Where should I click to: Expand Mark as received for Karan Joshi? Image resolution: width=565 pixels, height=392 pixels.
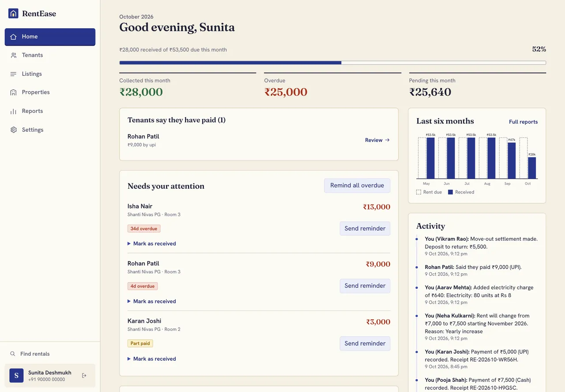pos(151,359)
